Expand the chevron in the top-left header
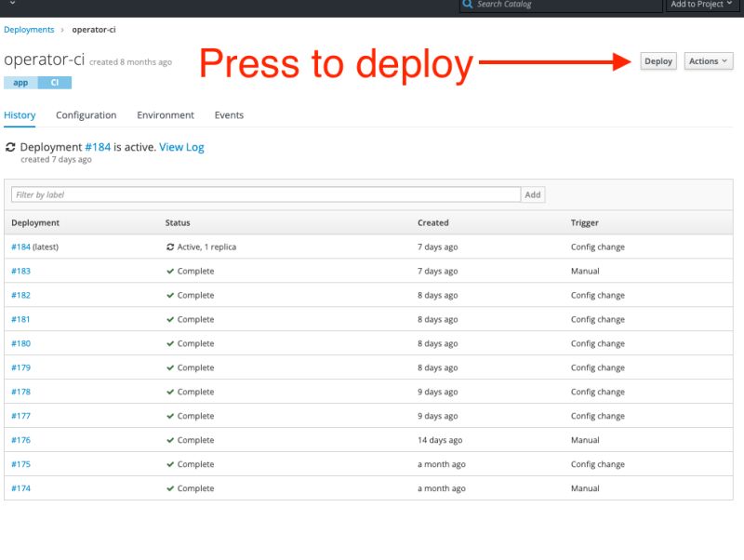This screenshot has height=560, width=744. 13,4
